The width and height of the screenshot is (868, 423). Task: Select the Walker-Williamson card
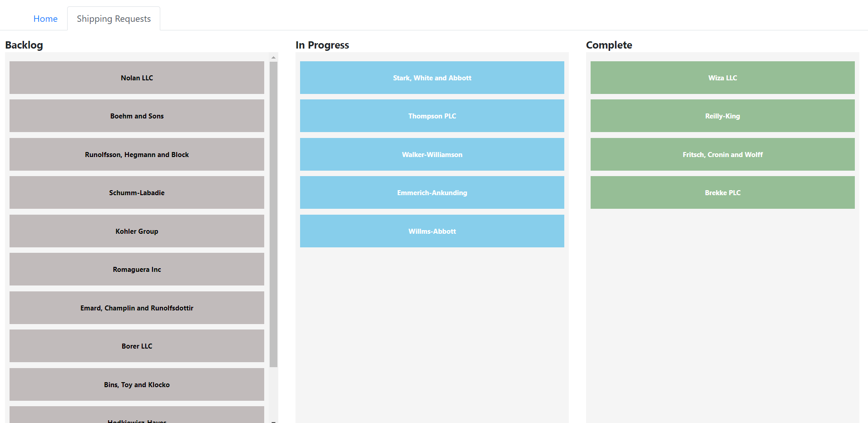[432, 154]
